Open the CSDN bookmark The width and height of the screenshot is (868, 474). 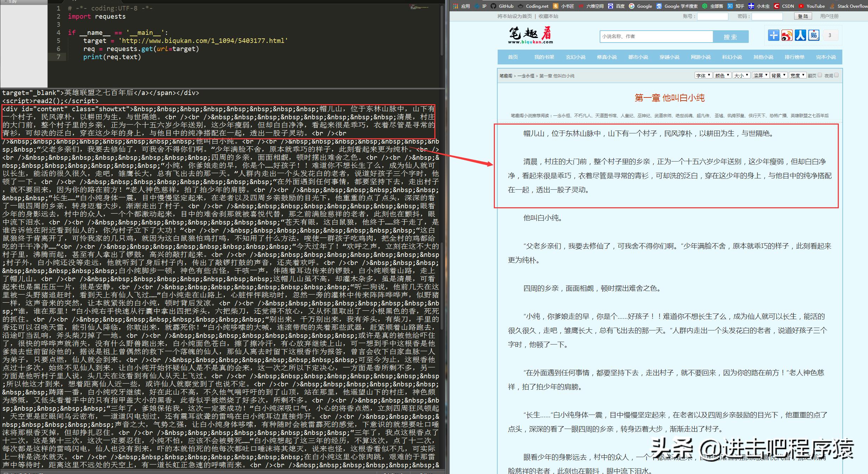tap(784, 6)
